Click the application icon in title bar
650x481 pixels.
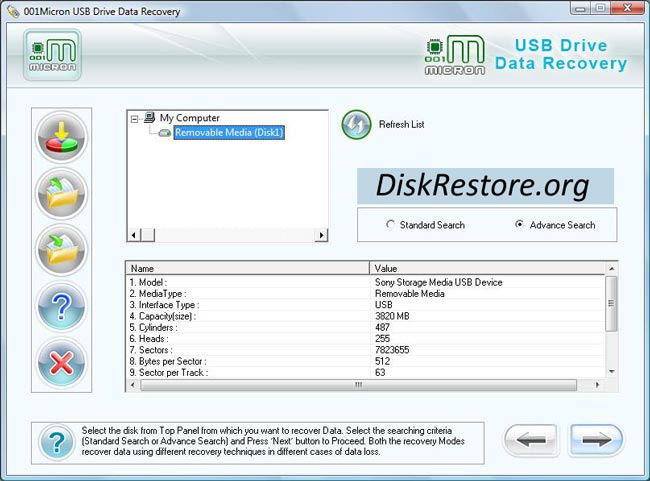click(13, 11)
